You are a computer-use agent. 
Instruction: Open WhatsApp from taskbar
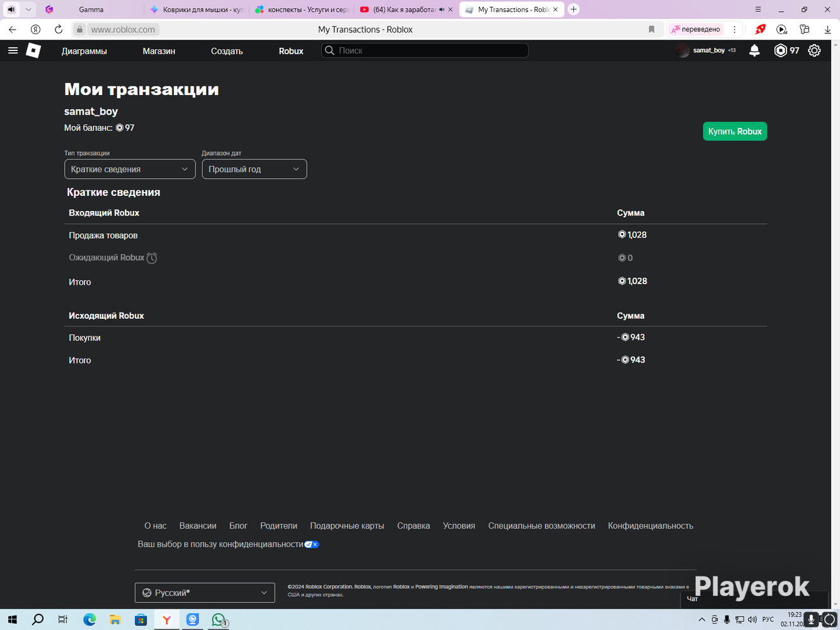[x=219, y=620]
